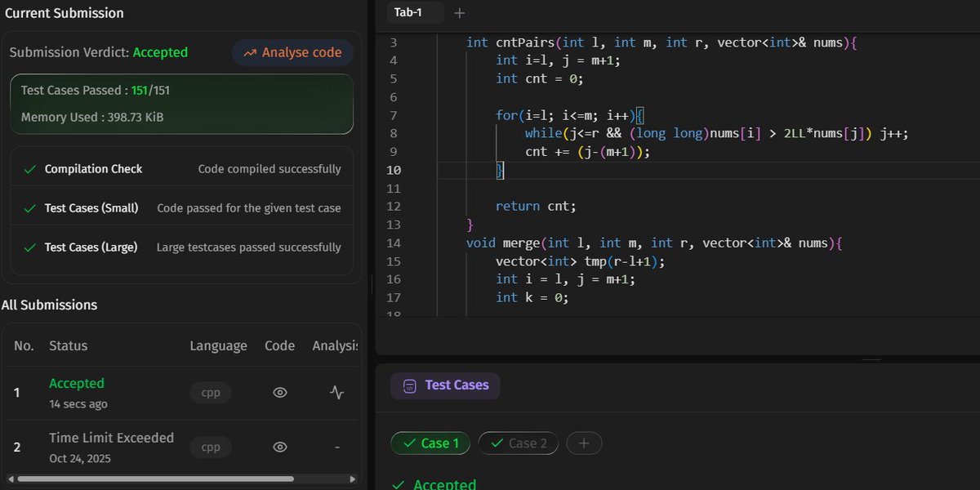Image resolution: width=980 pixels, height=490 pixels.
Task: Open analysis graph icon for submission 1
Action: (x=336, y=393)
